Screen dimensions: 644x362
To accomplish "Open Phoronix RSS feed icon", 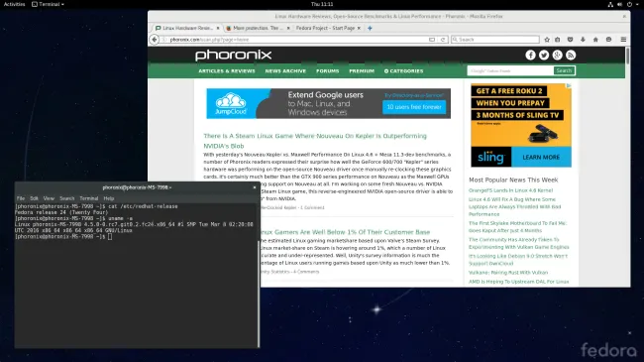I will tap(571, 56).
